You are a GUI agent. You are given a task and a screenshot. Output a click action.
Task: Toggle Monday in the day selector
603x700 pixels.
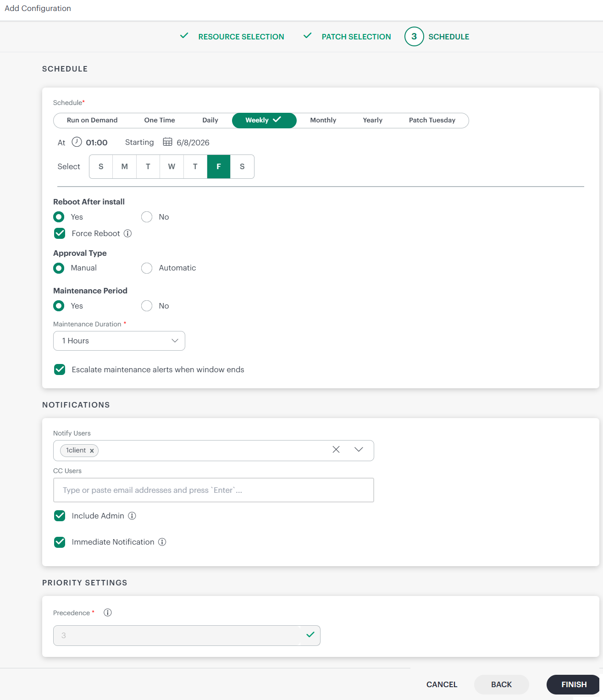coord(125,166)
